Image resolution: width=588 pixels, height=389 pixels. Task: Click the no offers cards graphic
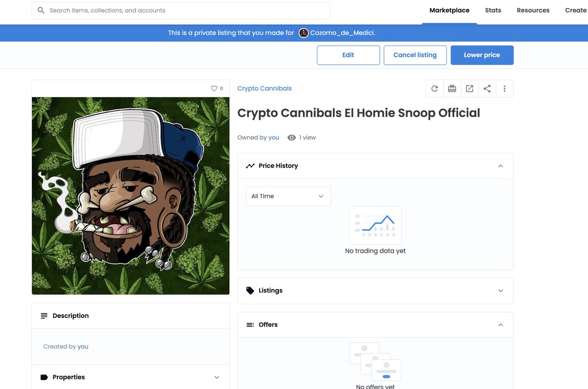pyautogui.click(x=375, y=362)
